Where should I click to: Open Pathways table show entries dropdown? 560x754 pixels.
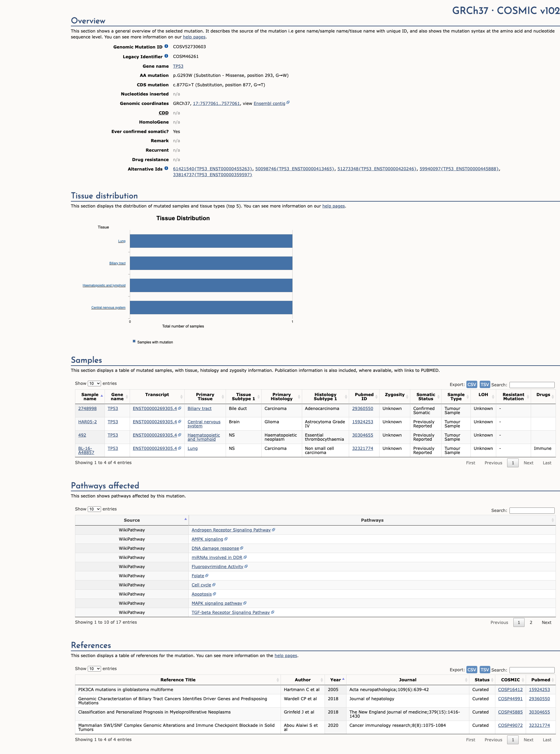click(x=94, y=509)
